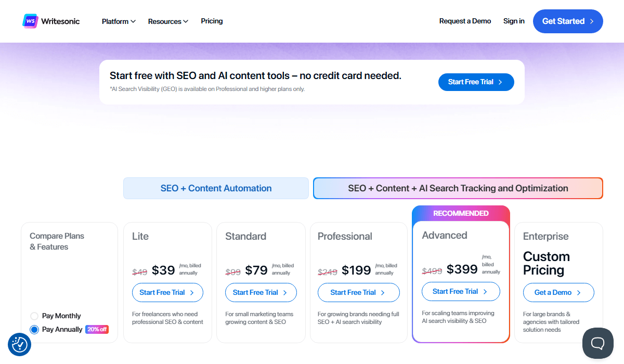Click the Compare Plans & Features heading
The image size is (624, 364).
click(x=57, y=241)
